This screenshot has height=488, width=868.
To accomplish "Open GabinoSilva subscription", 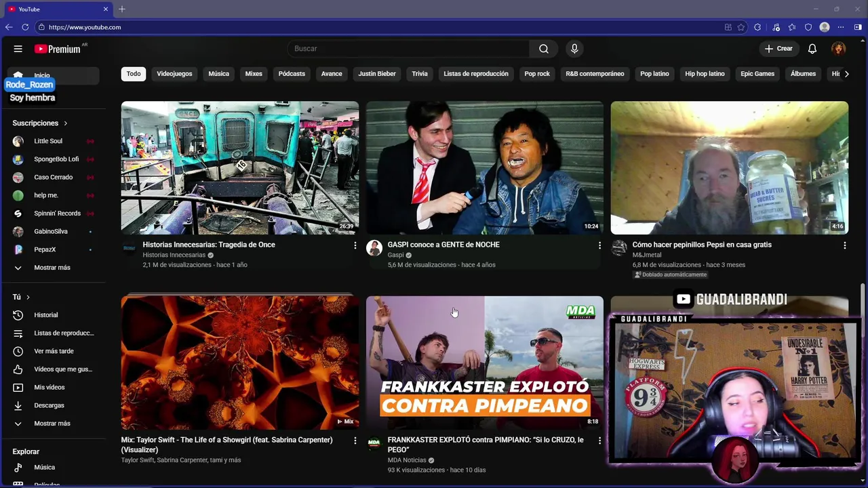I will coord(54,231).
